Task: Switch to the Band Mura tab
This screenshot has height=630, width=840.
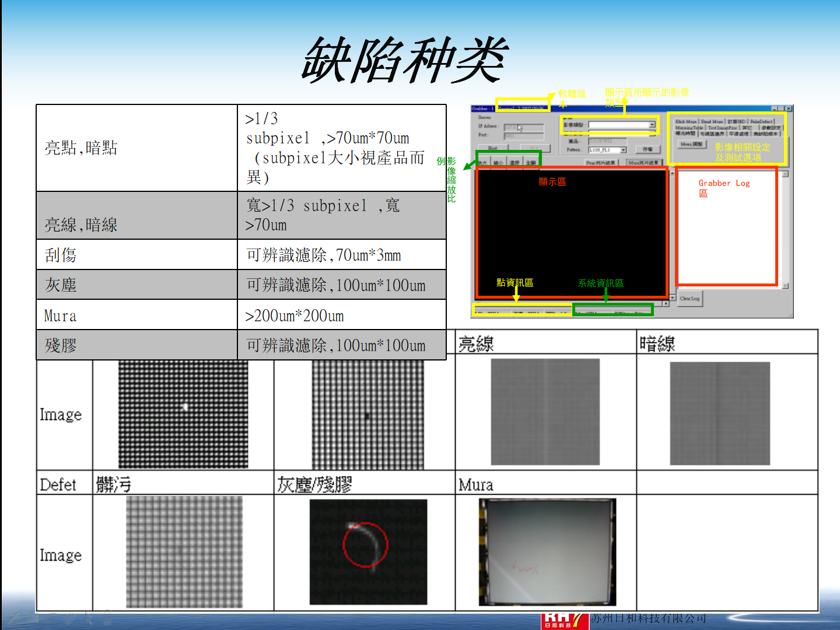Action: click(x=712, y=121)
